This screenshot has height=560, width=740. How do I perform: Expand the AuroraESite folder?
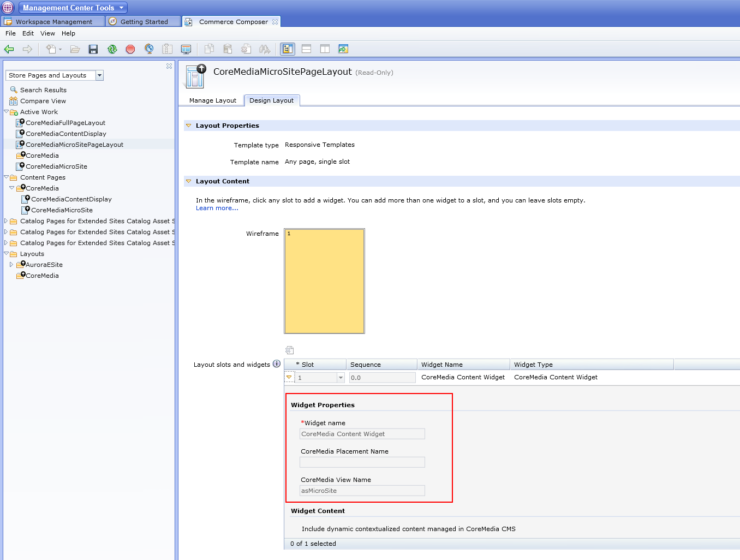click(x=11, y=265)
